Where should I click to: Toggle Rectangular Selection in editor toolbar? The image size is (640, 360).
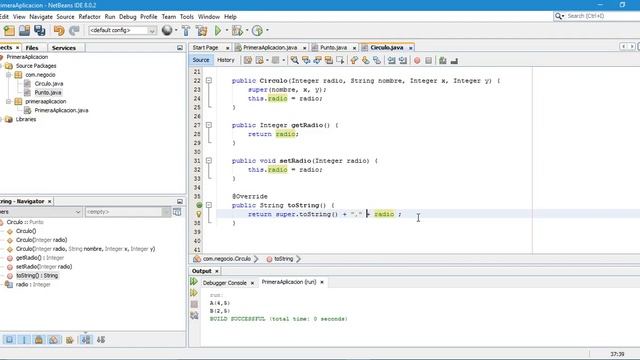340,60
